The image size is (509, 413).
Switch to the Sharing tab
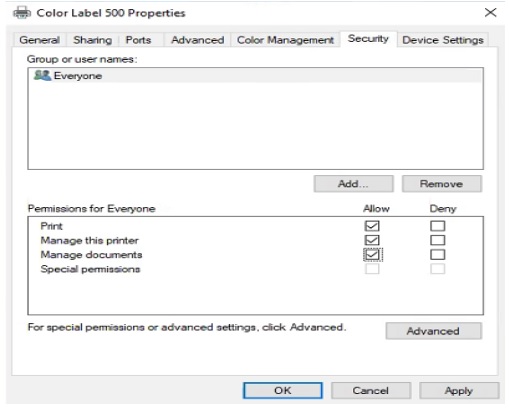coord(92,40)
